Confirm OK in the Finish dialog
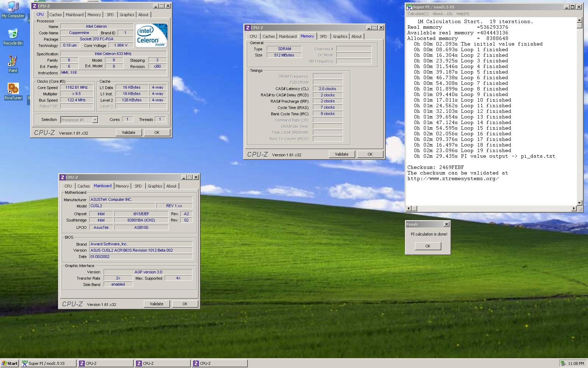This screenshot has height=368, width=588. (x=428, y=246)
